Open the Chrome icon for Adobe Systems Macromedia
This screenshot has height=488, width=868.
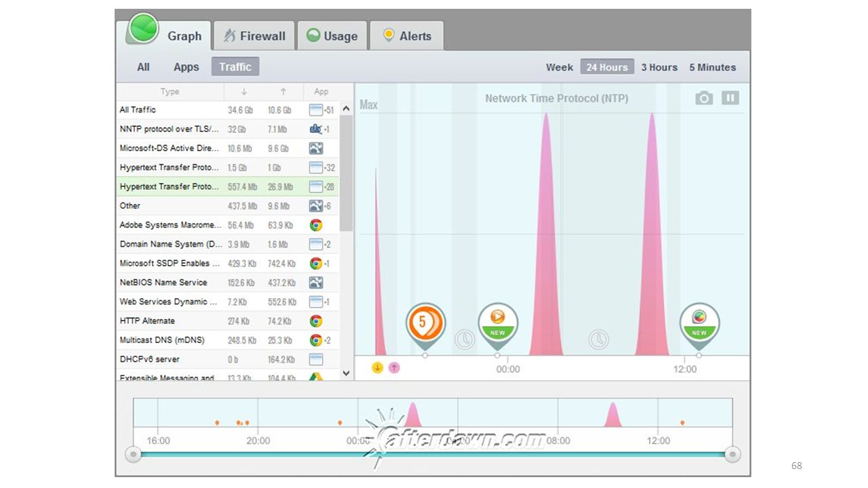315,225
